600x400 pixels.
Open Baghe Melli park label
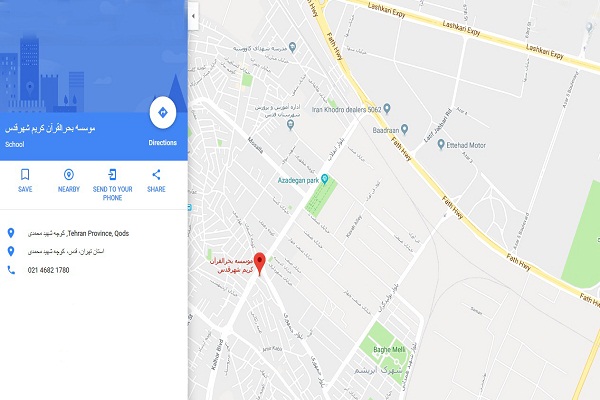pos(389,349)
